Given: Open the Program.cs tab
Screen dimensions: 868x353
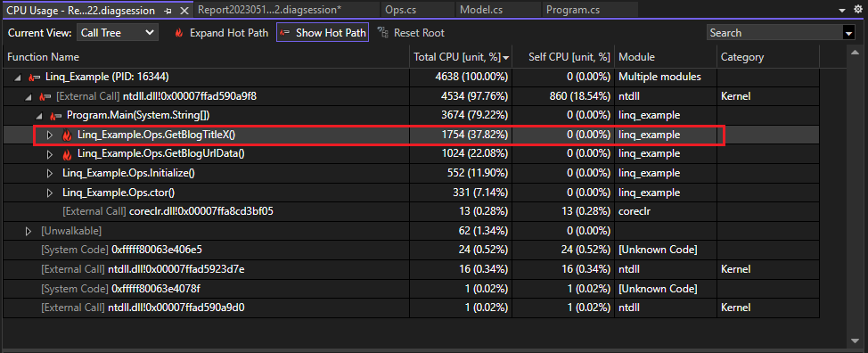Looking at the screenshot, I should click(x=590, y=10).
